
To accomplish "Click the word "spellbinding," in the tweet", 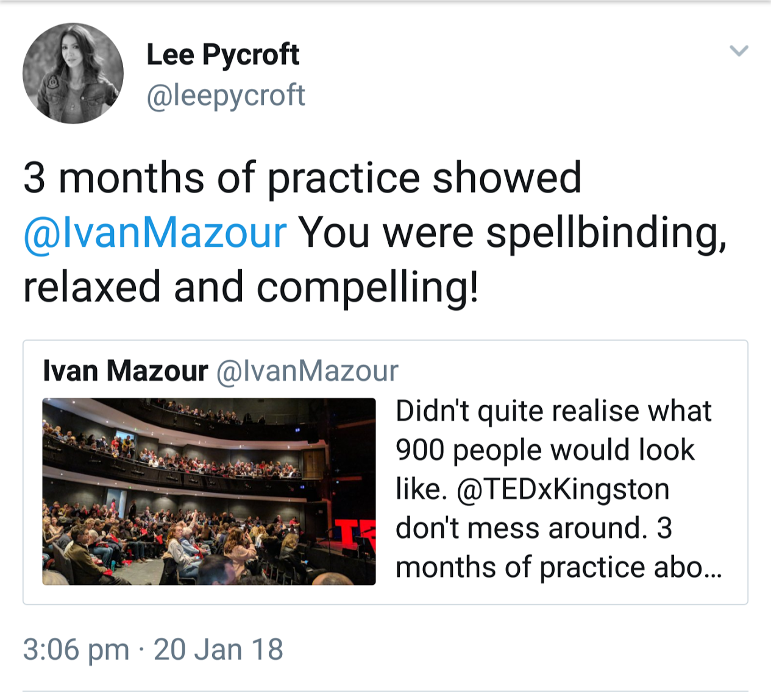I will click(x=606, y=233).
